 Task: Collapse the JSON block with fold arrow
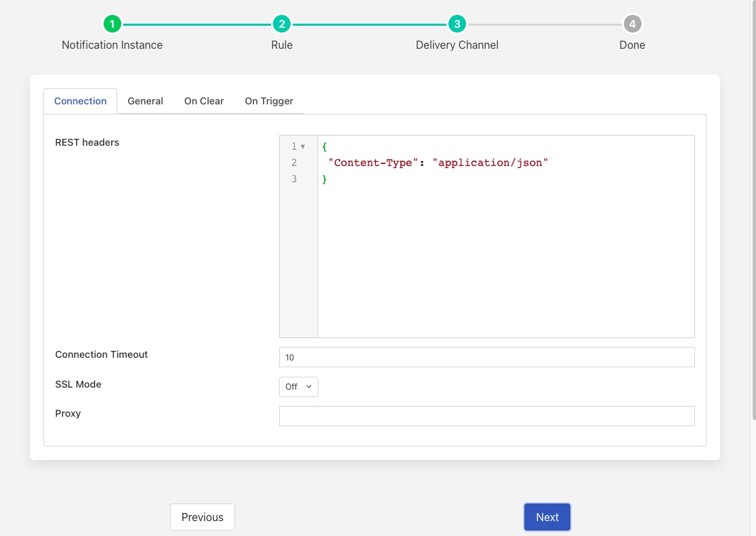pos(303,146)
